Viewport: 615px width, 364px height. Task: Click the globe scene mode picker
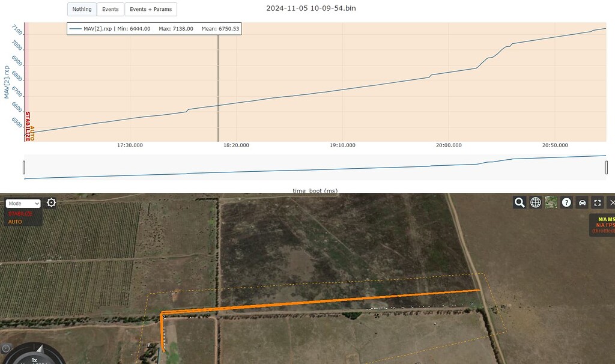pos(536,202)
